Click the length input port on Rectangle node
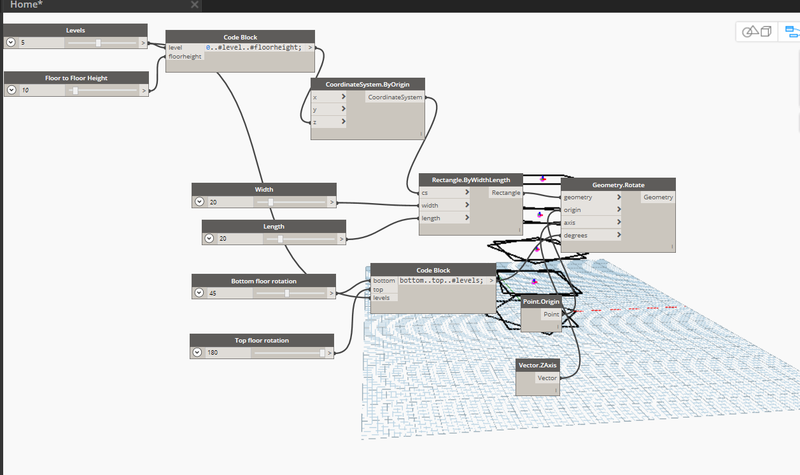800x475 pixels. [444, 218]
